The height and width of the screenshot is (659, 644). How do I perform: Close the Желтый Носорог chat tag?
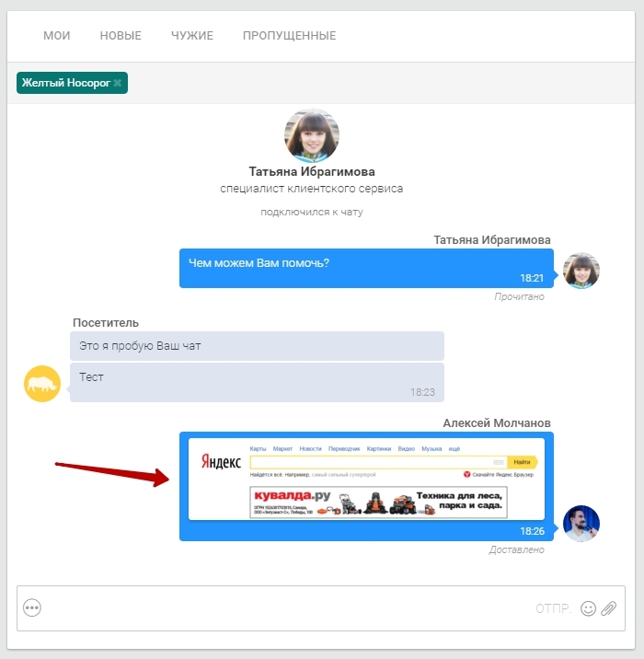(x=118, y=83)
